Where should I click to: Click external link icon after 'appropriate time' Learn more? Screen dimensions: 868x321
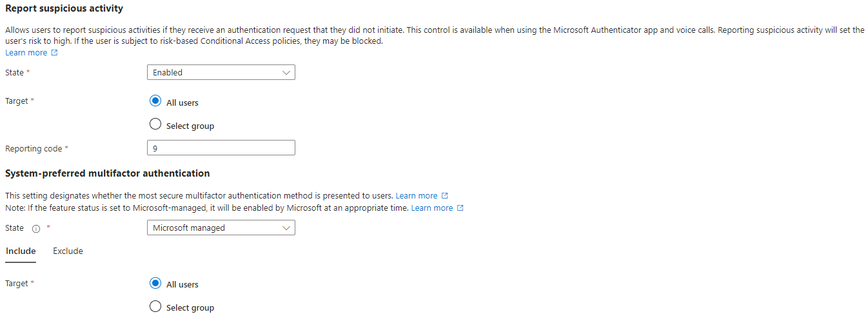(x=460, y=208)
